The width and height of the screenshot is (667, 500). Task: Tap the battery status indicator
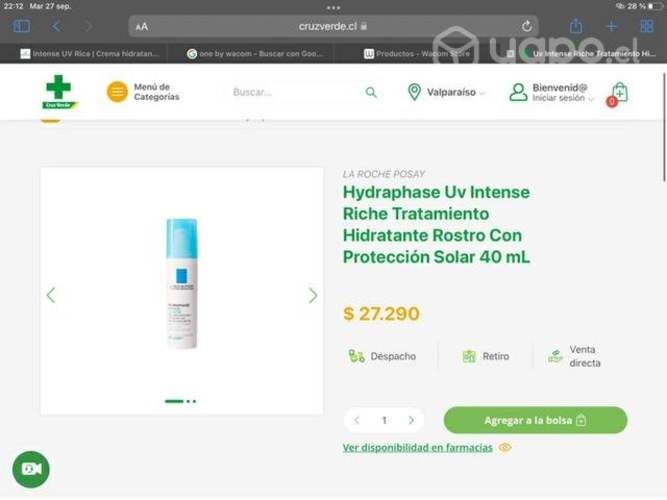tap(655, 6)
